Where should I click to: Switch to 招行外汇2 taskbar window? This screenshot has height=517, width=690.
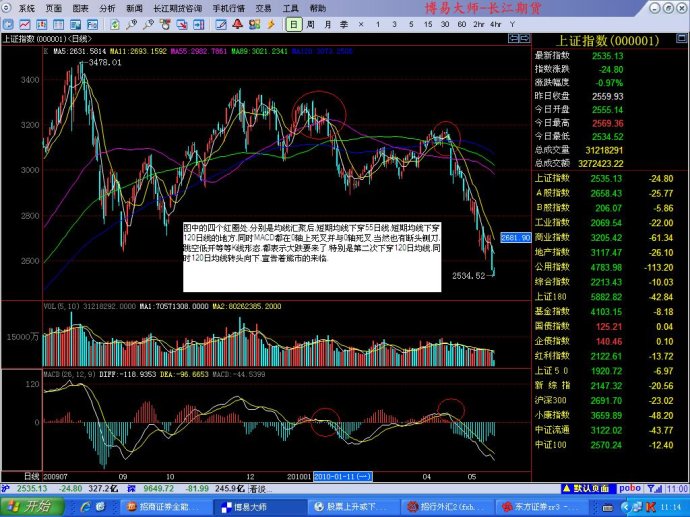coord(447,507)
